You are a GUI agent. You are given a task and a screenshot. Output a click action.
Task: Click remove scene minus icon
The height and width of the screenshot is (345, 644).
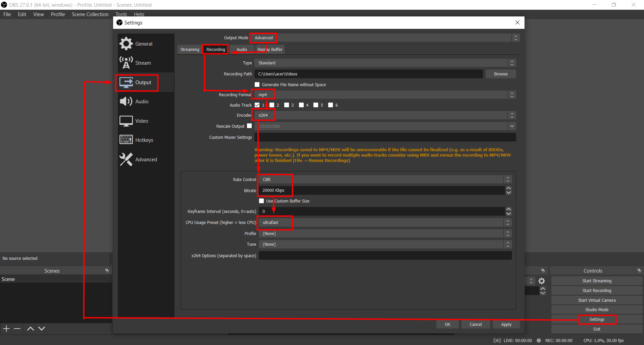point(17,329)
